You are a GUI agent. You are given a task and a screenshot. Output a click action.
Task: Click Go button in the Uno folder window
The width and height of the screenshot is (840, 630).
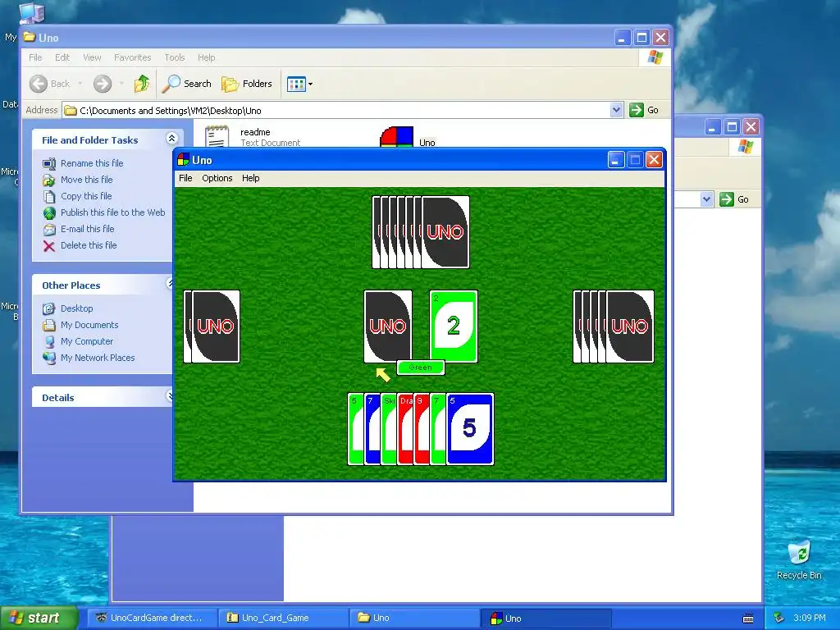tap(645, 110)
